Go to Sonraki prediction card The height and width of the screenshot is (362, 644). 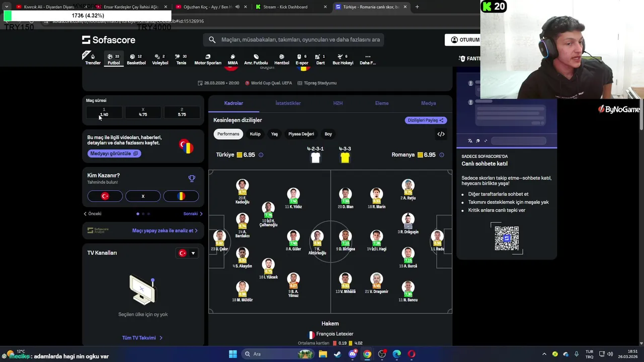tap(193, 214)
